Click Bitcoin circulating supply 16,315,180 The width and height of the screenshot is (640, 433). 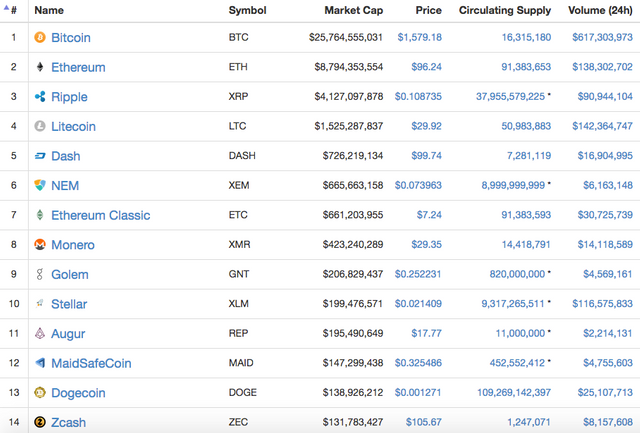click(x=527, y=37)
